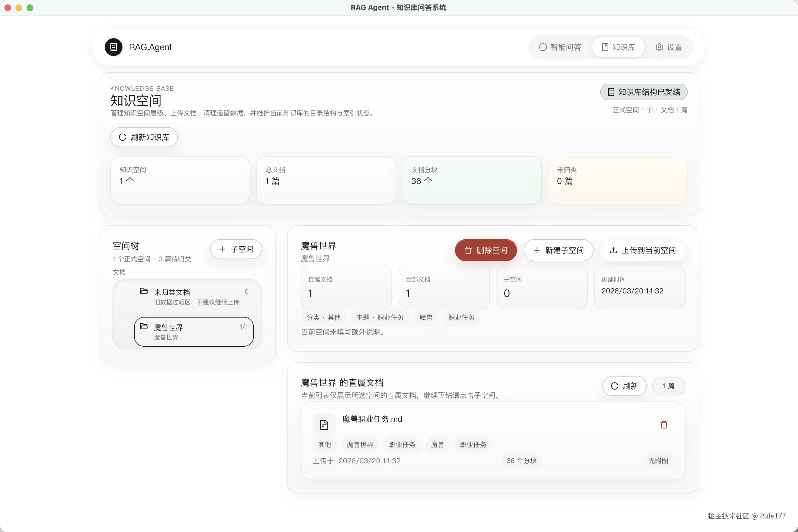Click the RAG.Agent robot logo icon
The height and width of the screenshot is (532, 798).
(113, 47)
